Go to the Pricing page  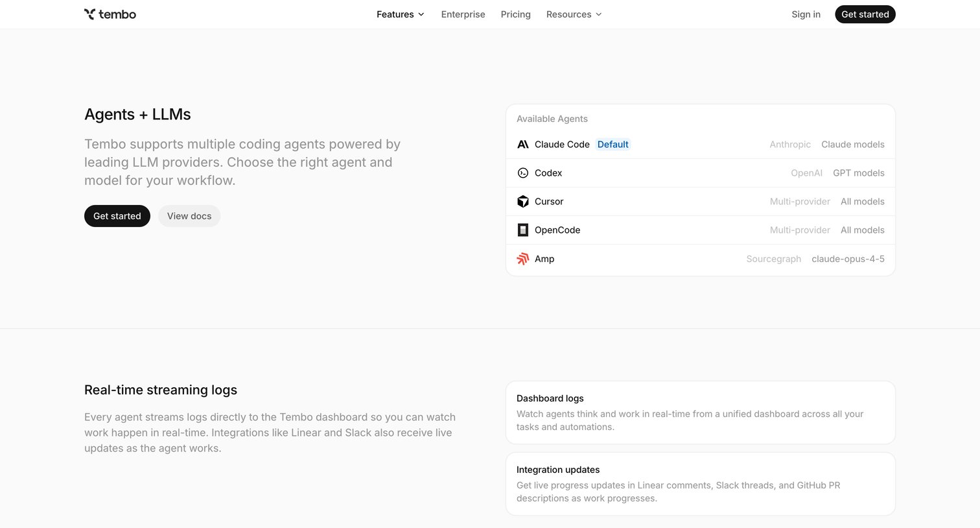point(515,14)
